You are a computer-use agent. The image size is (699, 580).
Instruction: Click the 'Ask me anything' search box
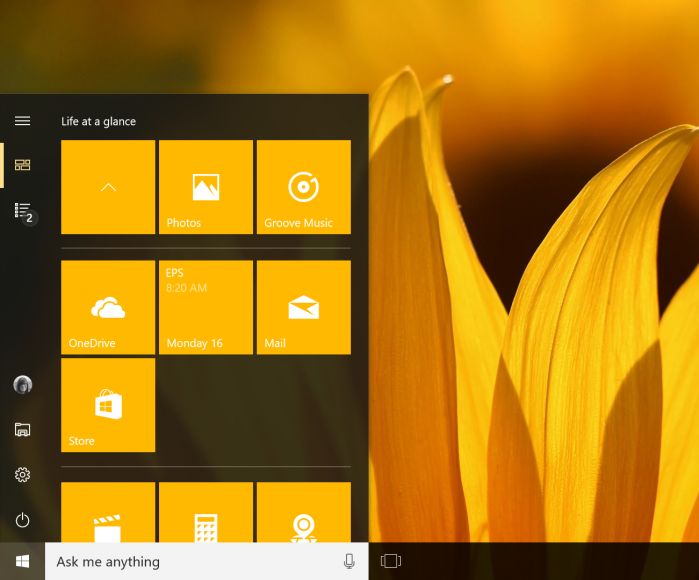point(190,562)
